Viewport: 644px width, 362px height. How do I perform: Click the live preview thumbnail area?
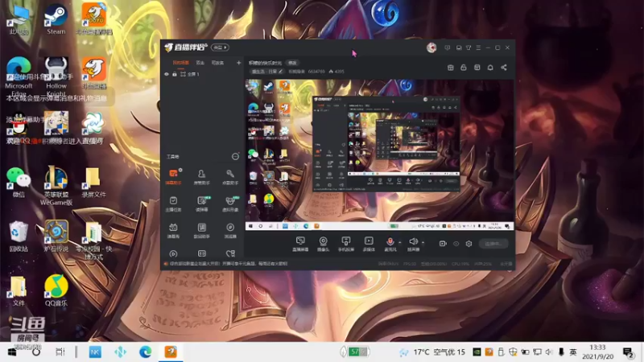[x=379, y=154]
